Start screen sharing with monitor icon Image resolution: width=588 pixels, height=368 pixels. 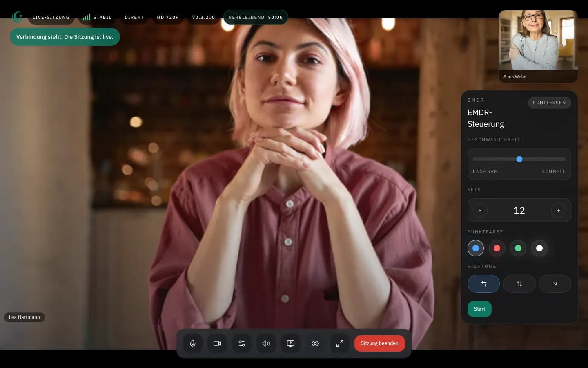pyautogui.click(x=291, y=343)
